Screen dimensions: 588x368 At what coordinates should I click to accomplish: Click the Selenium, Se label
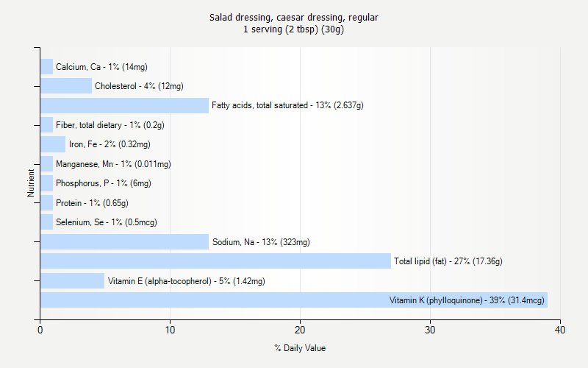click(106, 222)
